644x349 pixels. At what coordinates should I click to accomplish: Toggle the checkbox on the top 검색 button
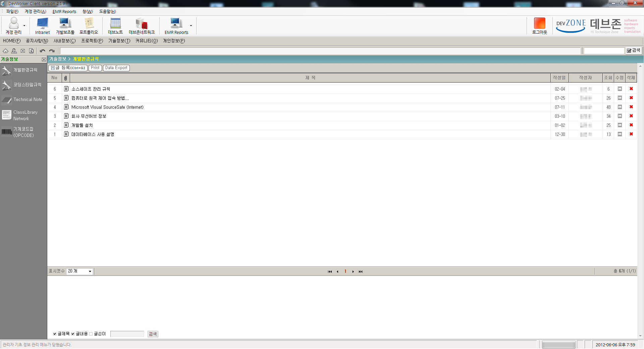point(629,51)
